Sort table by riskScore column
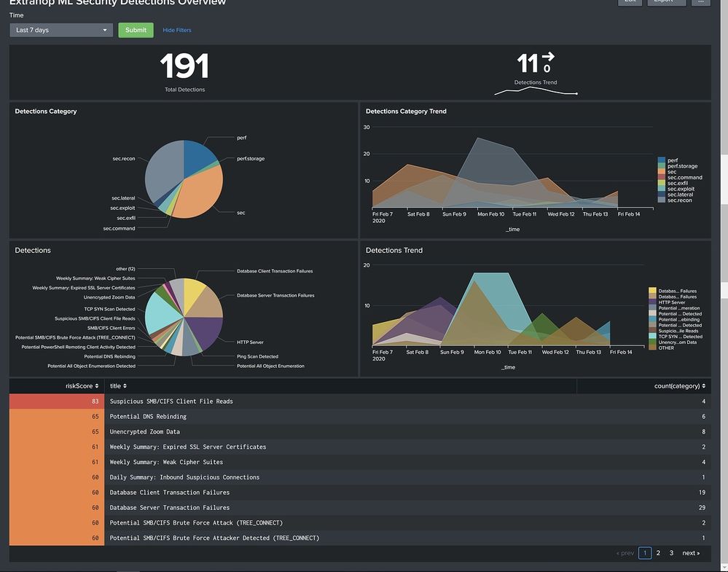The image size is (728, 572). [80, 385]
